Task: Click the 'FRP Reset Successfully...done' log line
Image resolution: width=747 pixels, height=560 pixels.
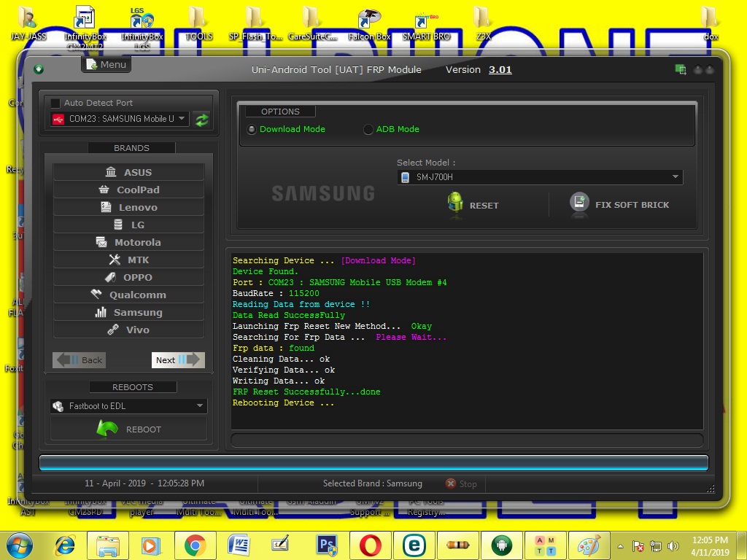Action: [306, 392]
